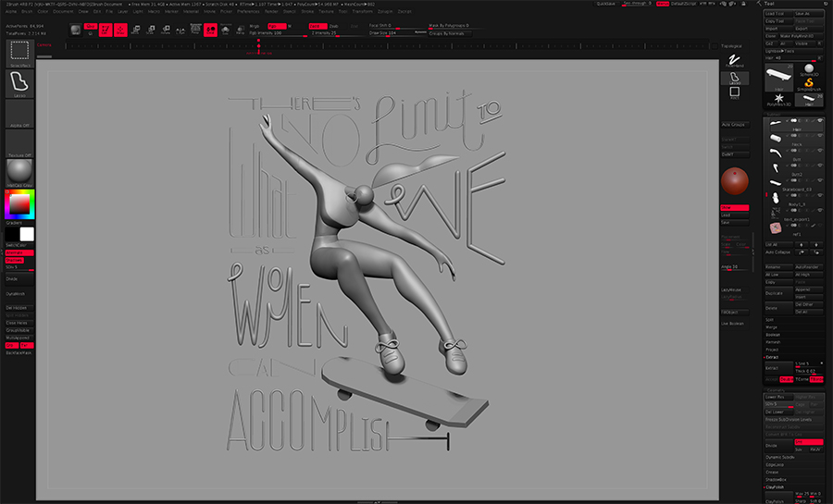The image size is (833, 504).
Task: Select the Rotate icon in top shelf
Action: point(166,30)
